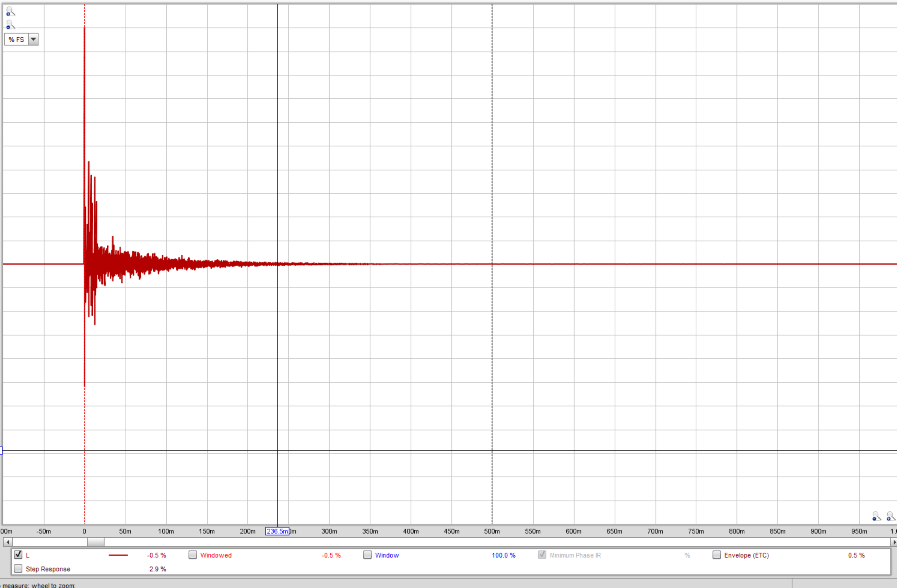Click the Step Response label

coord(48,569)
